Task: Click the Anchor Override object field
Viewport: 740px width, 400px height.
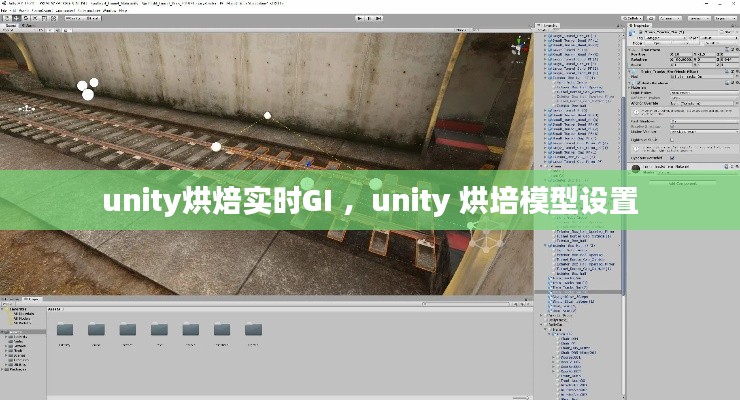Action: [702, 103]
